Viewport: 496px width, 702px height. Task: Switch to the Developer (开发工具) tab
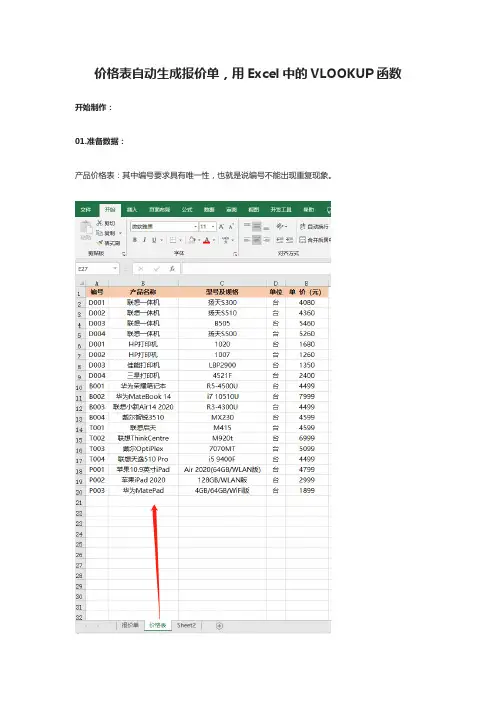pos(281,210)
